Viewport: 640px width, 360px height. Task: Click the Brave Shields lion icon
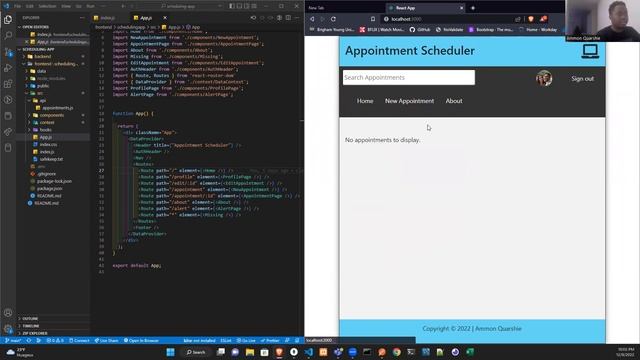531,19
